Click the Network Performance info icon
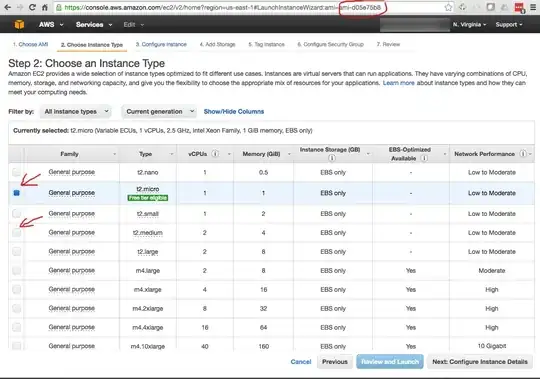This screenshot has width=540, height=379. pyautogui.click(x=523, y=154)
